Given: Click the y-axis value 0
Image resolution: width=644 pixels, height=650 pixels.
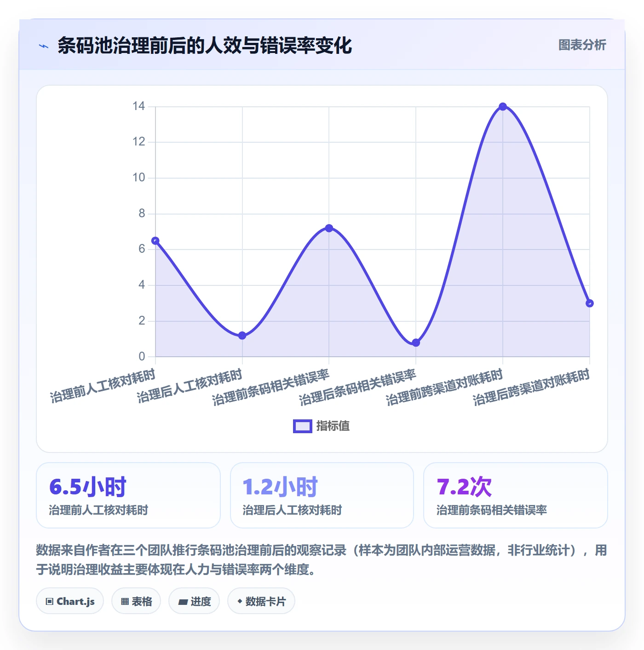Looking at the screenshot, I should click(142, 356).
